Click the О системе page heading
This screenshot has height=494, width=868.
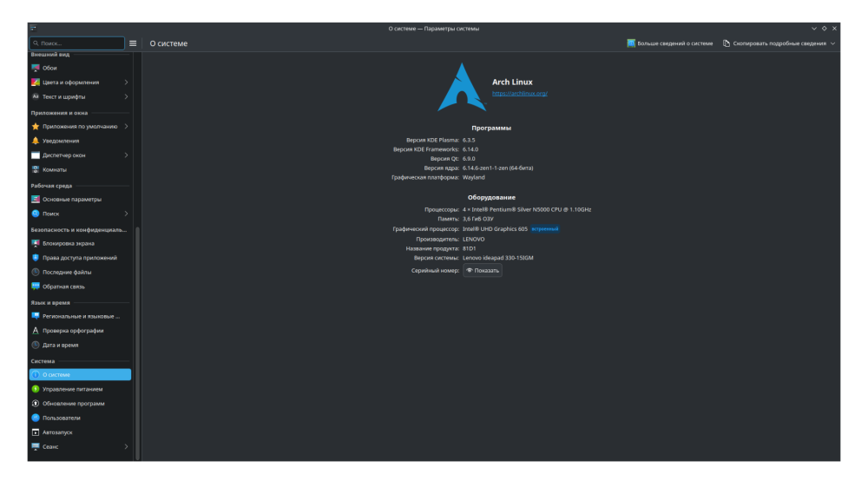tap(169, 43)
